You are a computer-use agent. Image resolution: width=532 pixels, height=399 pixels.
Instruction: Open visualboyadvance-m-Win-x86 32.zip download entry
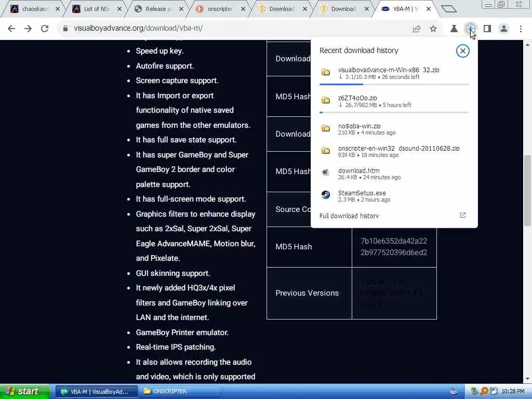[x=394, y=73]
